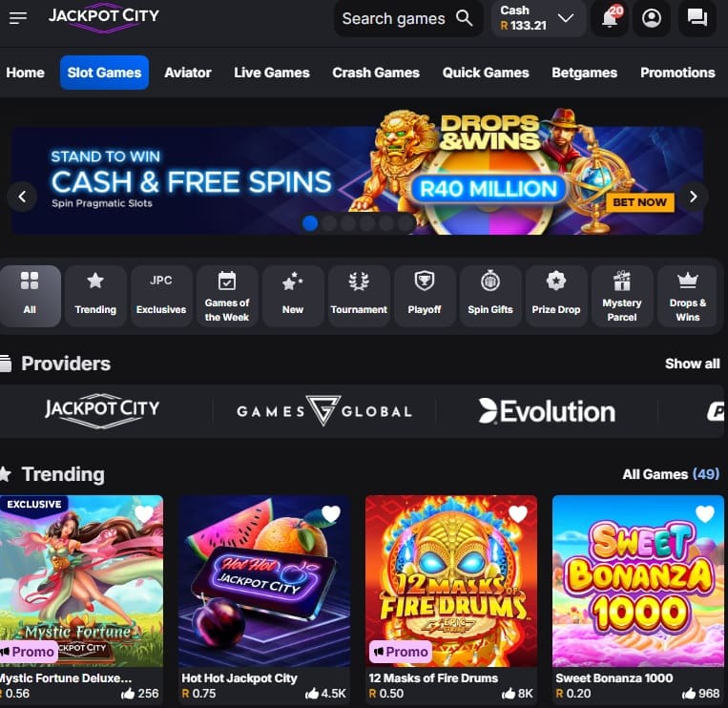Go to next banner slide arrow
The height and width of the screenshot is (708, 728).
pyautogui.click(x=694, y=197)
